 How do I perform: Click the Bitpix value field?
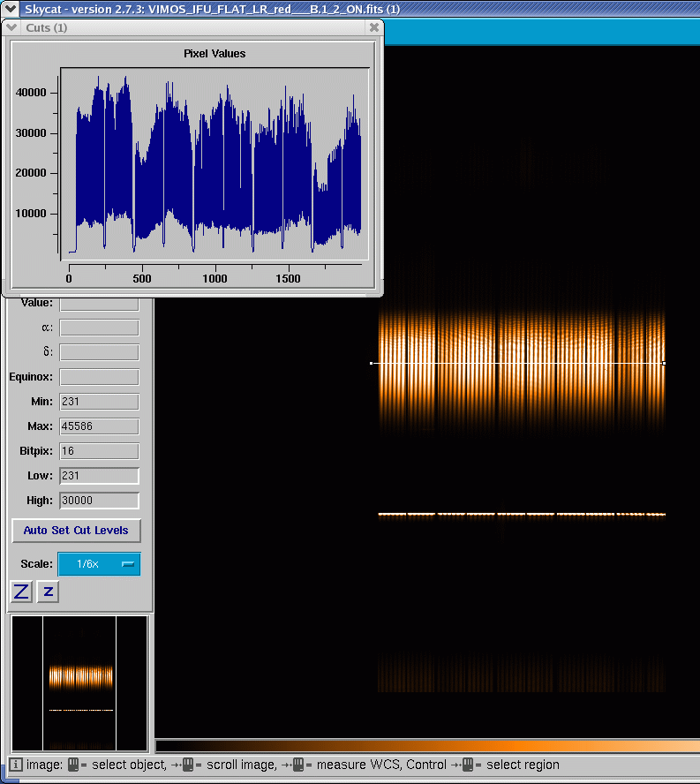(x=99, y=451)
